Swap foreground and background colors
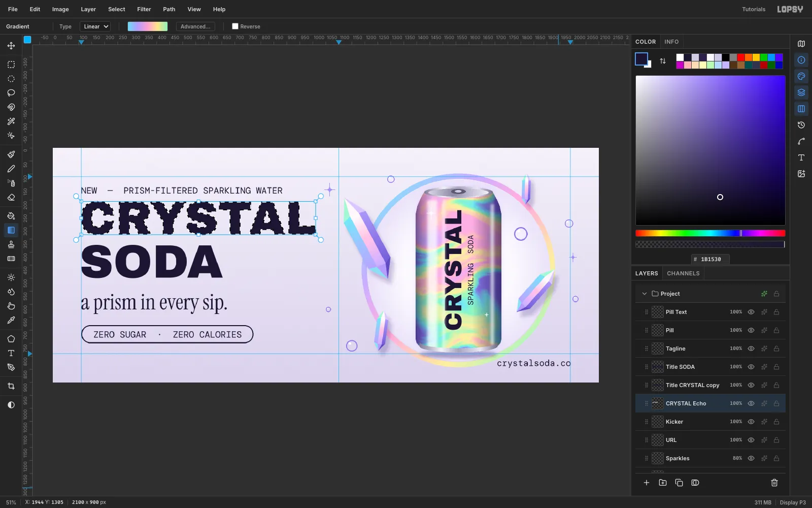The width and height of the screenshot is (812, 508). coord(663,61)
